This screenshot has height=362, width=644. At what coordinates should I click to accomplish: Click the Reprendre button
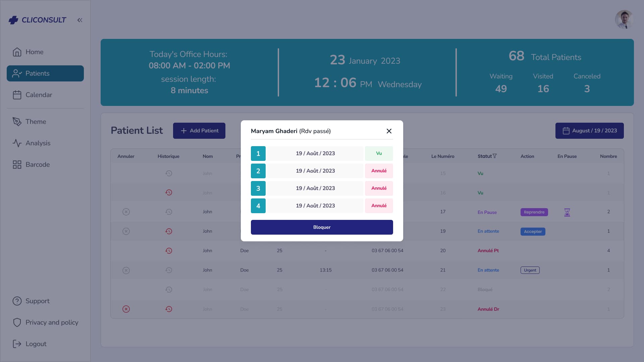coord(534,212)
